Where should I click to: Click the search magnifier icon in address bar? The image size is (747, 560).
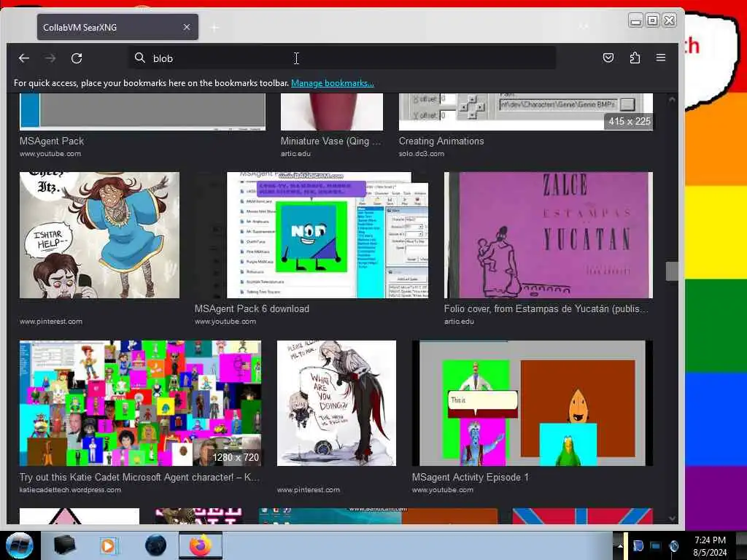[139, 58]
